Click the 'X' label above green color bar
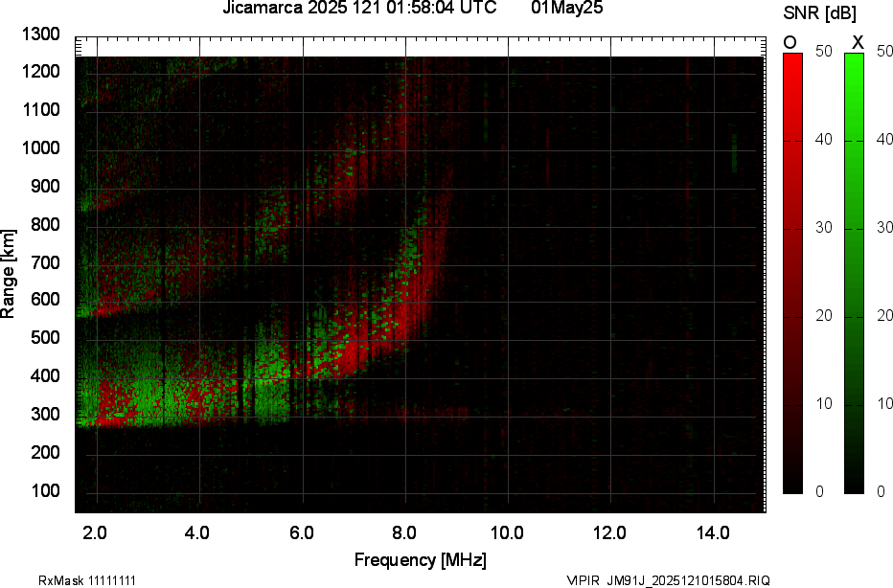 858,43
